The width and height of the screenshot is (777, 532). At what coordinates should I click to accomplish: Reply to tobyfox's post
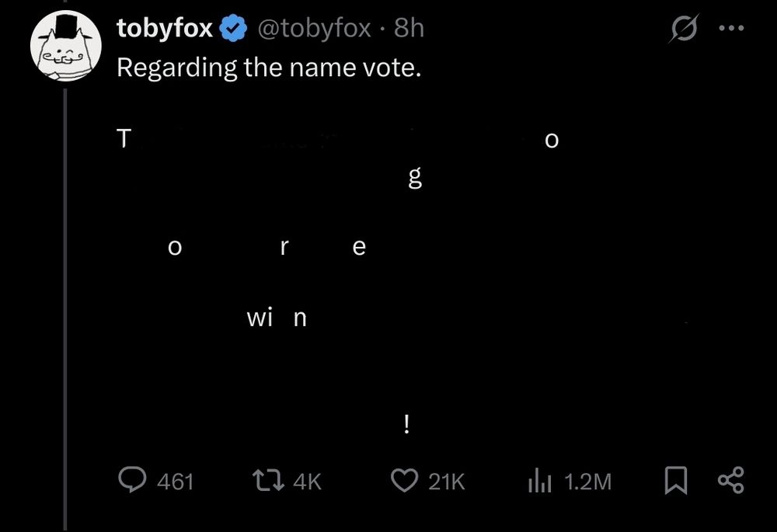[132, 481]
